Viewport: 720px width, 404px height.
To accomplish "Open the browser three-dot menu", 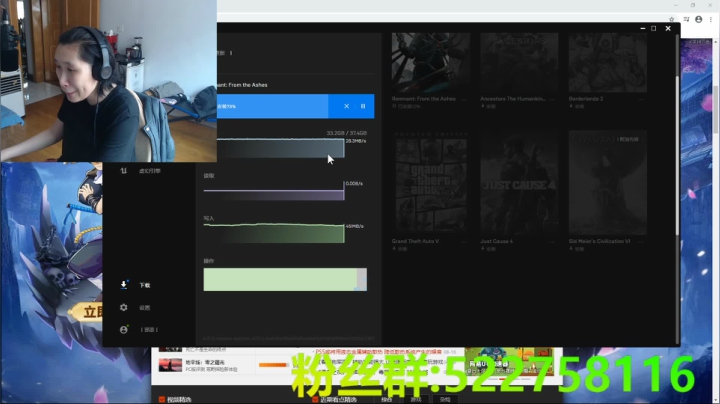I will coord(711,19).
